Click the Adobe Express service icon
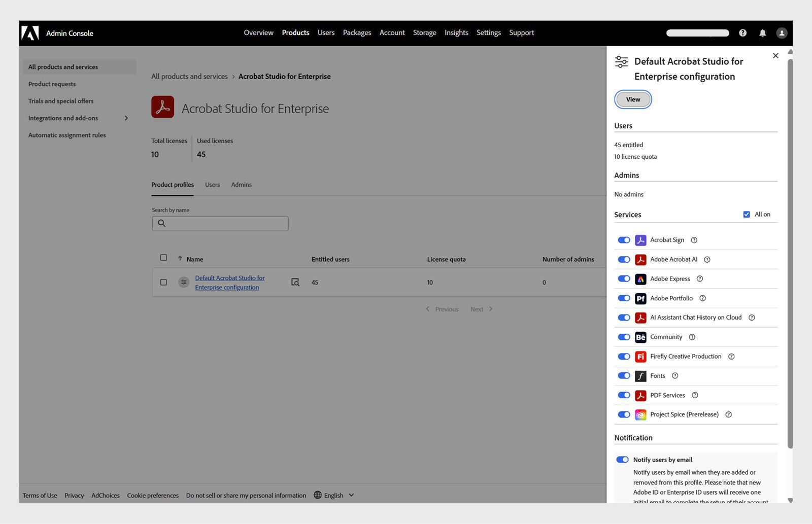 640,279
